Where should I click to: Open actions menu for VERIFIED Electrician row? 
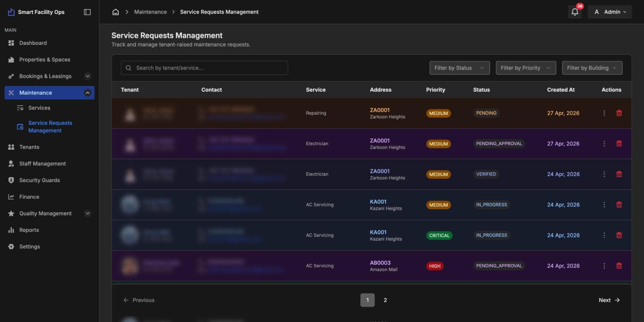pyautogui.click(x=604, y=174)
